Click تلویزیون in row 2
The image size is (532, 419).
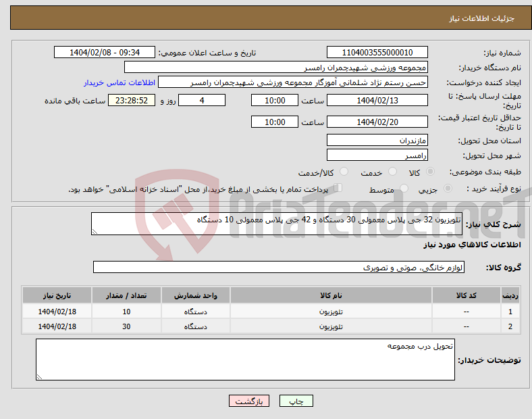click(x=331, y=326)
